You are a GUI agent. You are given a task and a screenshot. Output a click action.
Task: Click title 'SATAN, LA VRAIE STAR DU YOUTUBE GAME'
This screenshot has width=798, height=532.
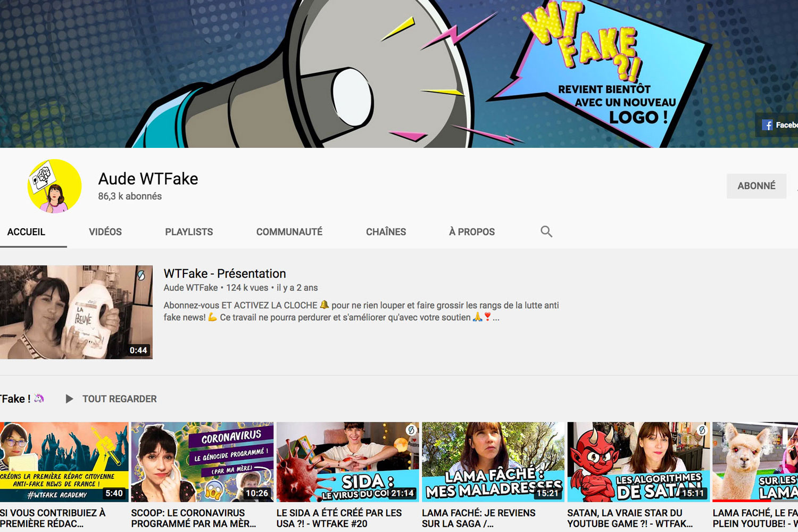coord(630,518)
